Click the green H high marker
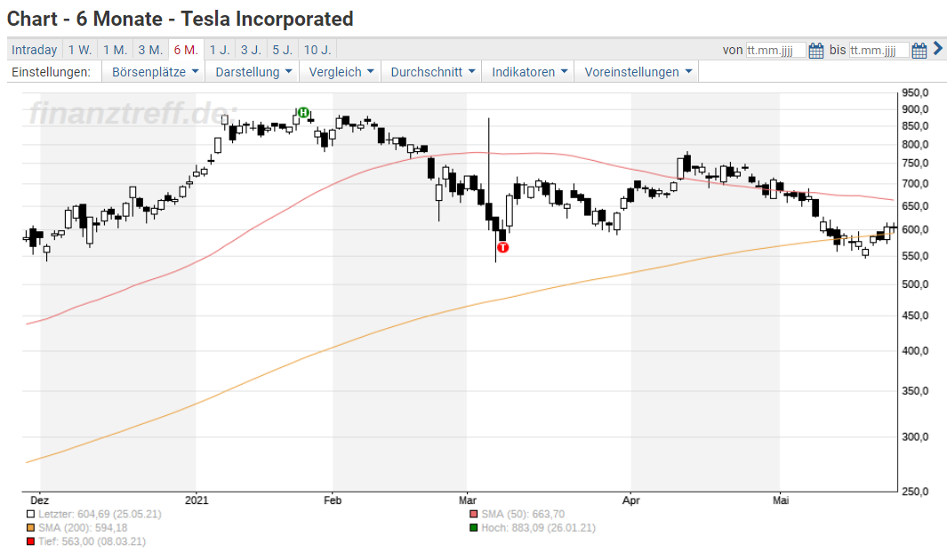Viewport: 947px width, 560px height. point(303,112)
